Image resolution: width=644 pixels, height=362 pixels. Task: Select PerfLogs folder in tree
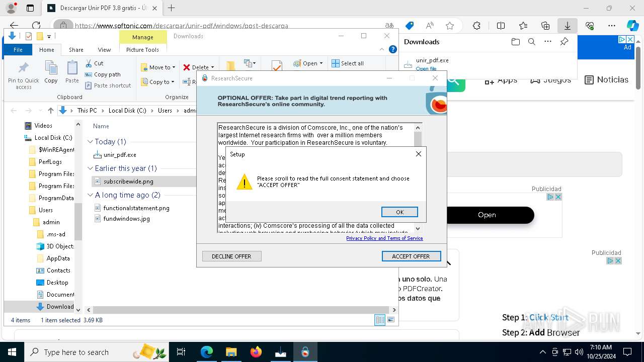[50, 162]
